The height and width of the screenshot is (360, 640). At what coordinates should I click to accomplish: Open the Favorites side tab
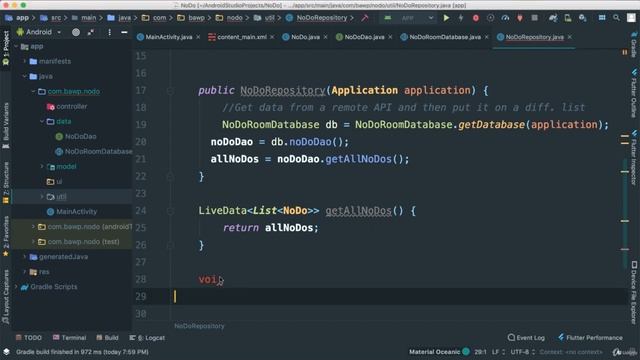6,236
